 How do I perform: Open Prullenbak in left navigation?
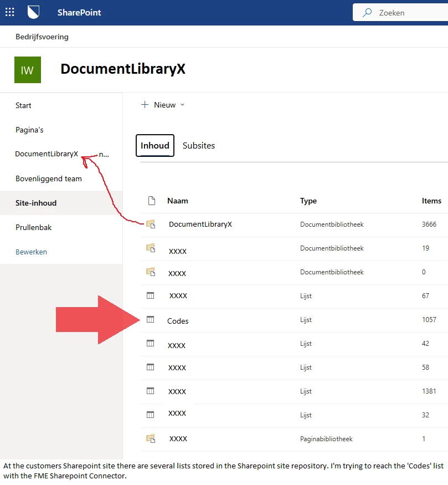(x=33, y=227)
